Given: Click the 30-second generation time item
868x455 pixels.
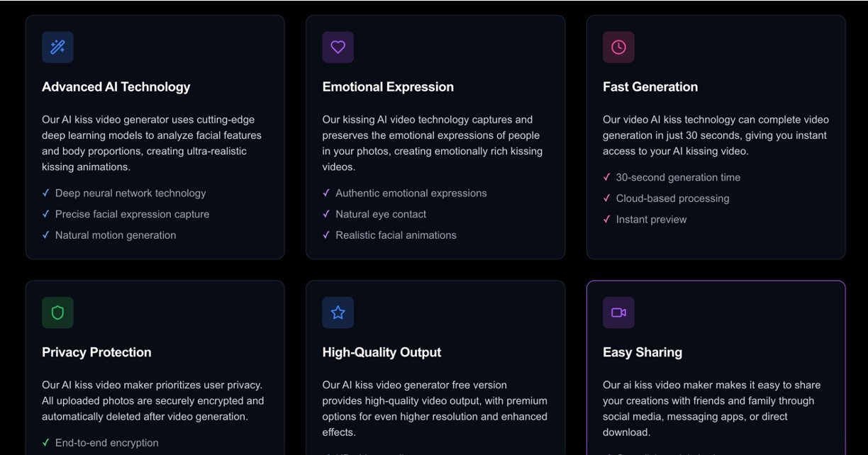Looking at the screenshot, I should pos(678,178).
